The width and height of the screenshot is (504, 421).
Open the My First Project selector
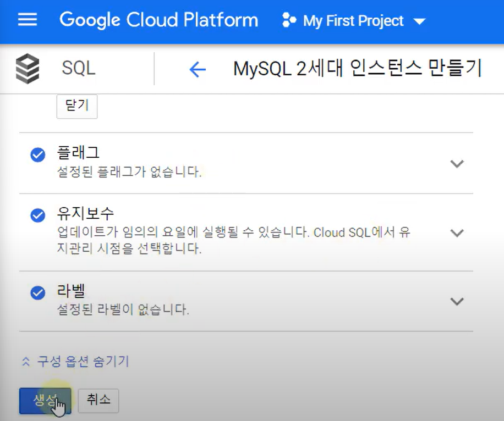[x=354, y=21]
